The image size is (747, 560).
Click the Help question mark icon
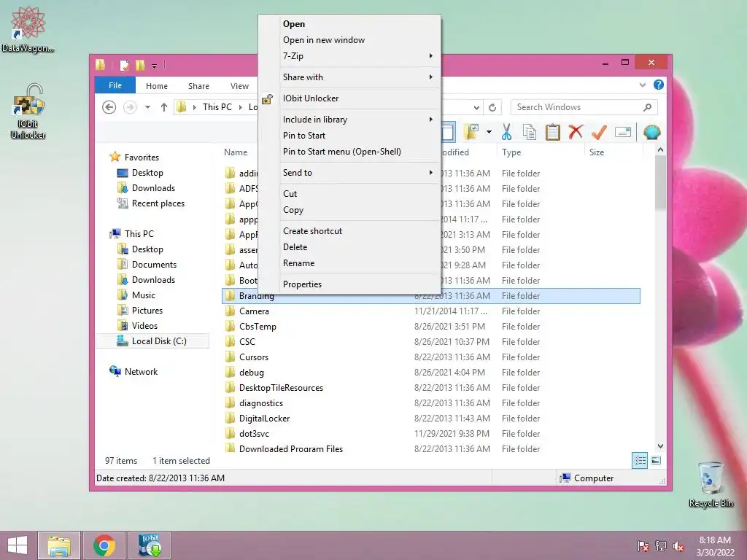point(659,85)
